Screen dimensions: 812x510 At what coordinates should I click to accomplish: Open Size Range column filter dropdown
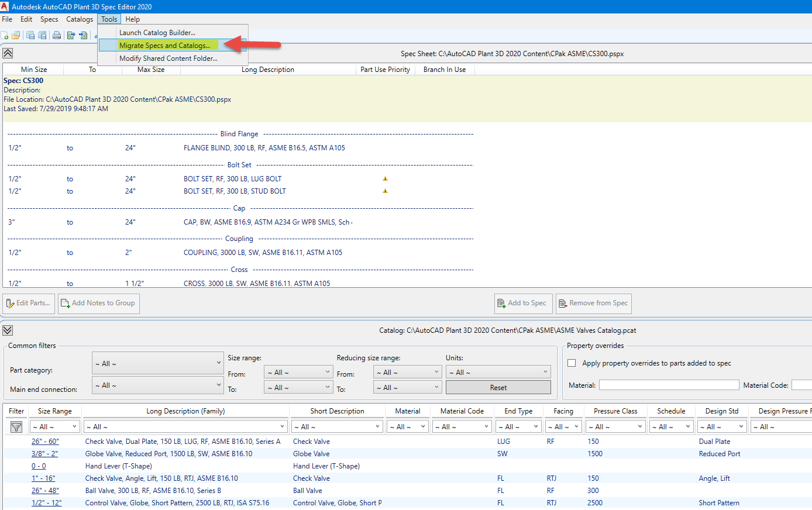click(x=54, y=427)
